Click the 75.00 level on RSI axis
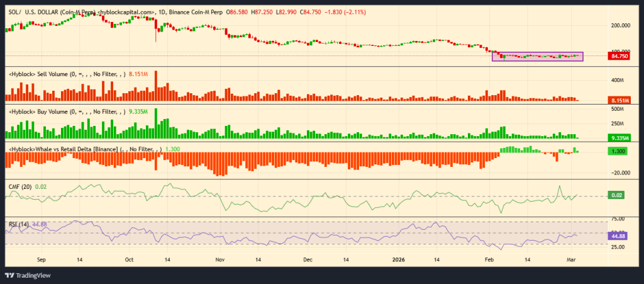 tap(619, 219)
